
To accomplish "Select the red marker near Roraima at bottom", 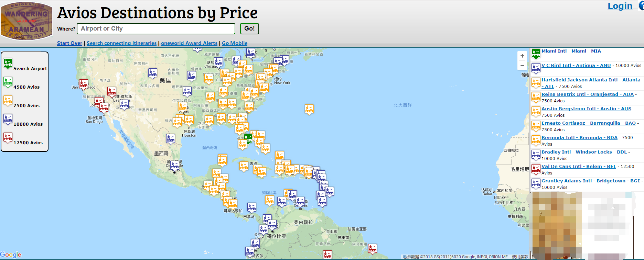I will (x=328, y=255).
